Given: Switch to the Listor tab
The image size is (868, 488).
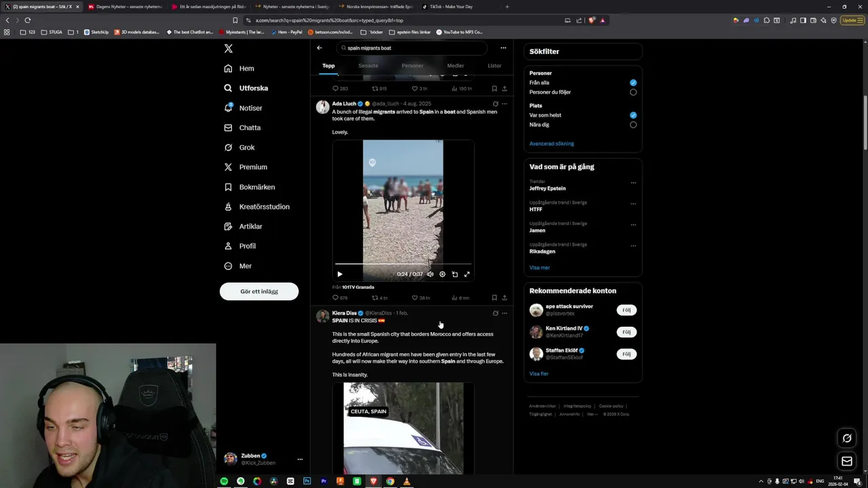Looking at the screenshot, I should [495, 66].
